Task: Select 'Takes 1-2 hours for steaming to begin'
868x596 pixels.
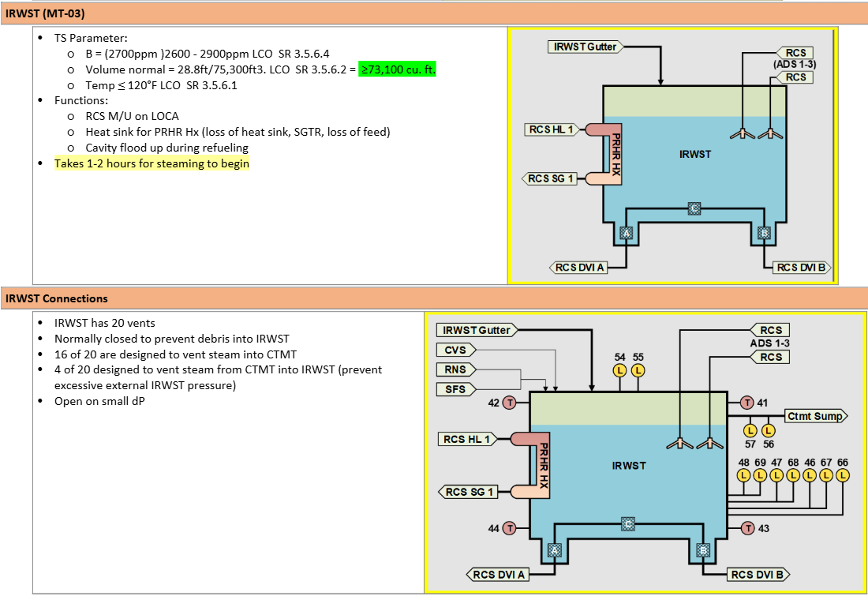Action: [152, 164]
